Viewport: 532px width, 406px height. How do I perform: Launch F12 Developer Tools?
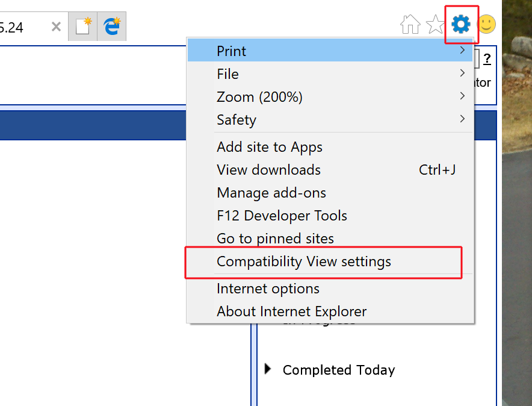282,216
